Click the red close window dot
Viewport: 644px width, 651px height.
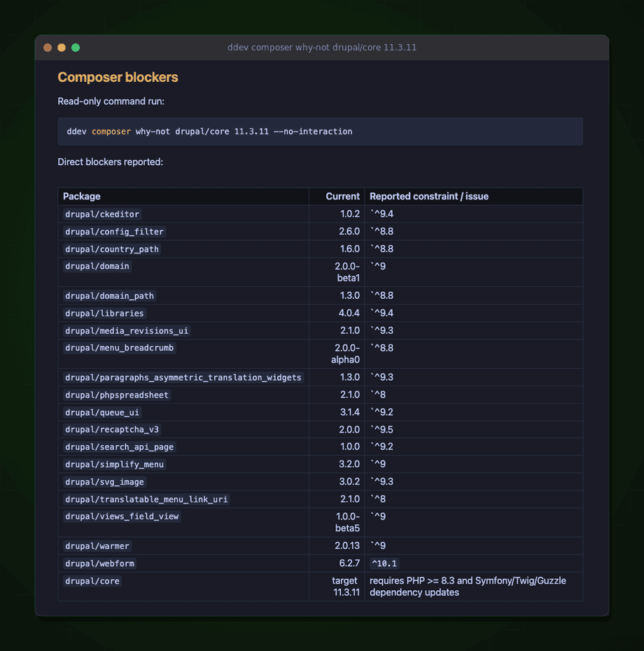(48, 48)
